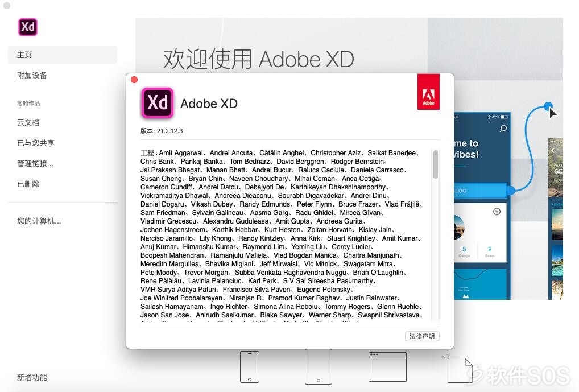Click the credits list scrollbar thumb
Viewport: 579px width, 392px height.
pyautogui.click(x=436, y=164)
